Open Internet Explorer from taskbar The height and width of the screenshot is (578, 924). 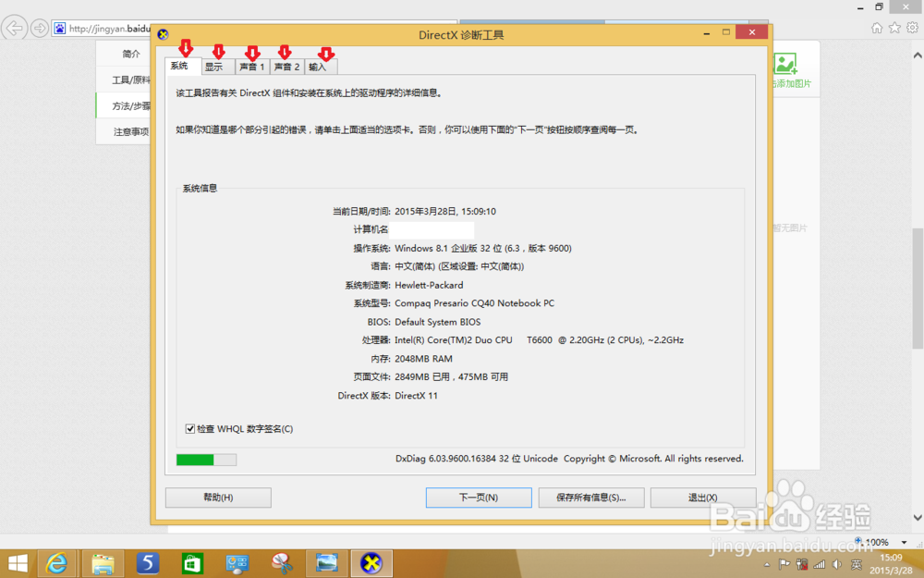click(x=57, y=564)
